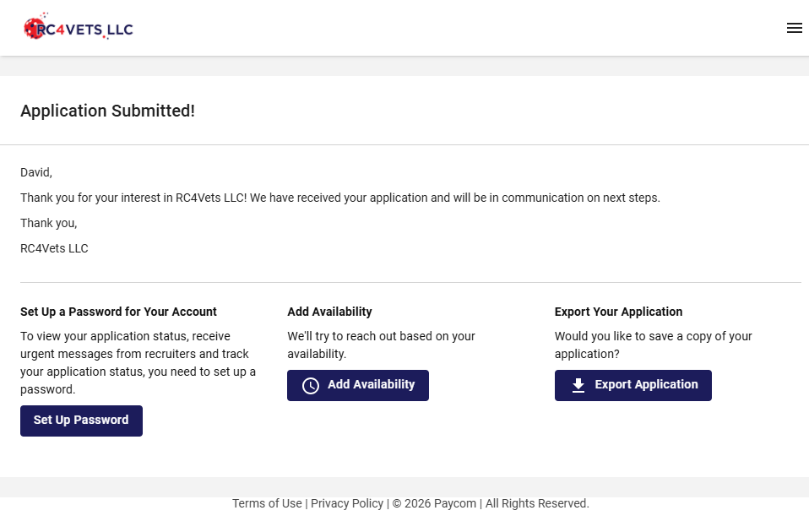Click the 'RC4Vets LLC' signature line
Viewport: 809px width, 532px height.
[54, 248]
